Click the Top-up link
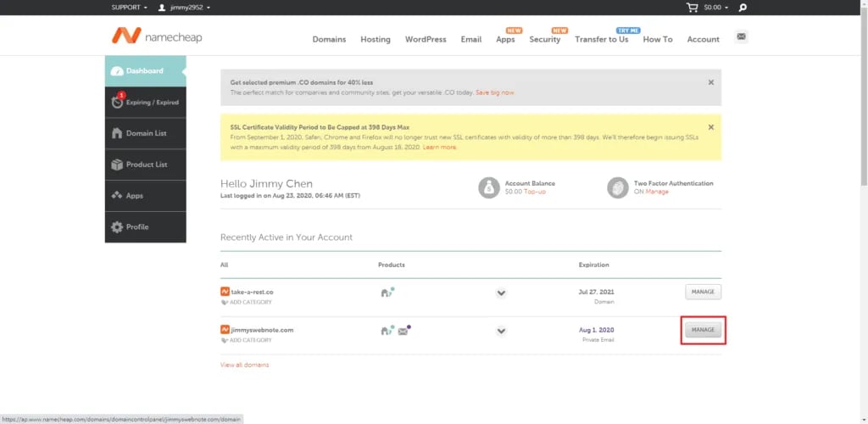The width and height of the screenshot is (868, 424). 535,192
